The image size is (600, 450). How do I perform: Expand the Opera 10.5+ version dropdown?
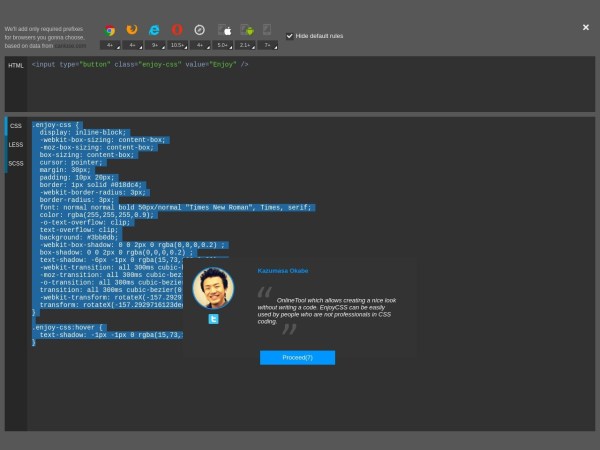click(177, 45)
